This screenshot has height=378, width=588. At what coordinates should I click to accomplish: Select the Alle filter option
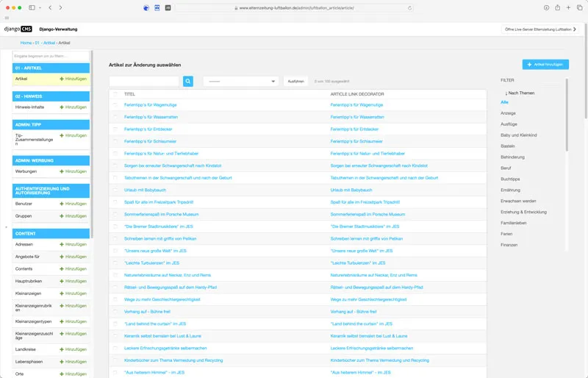[x=504, y=102]
